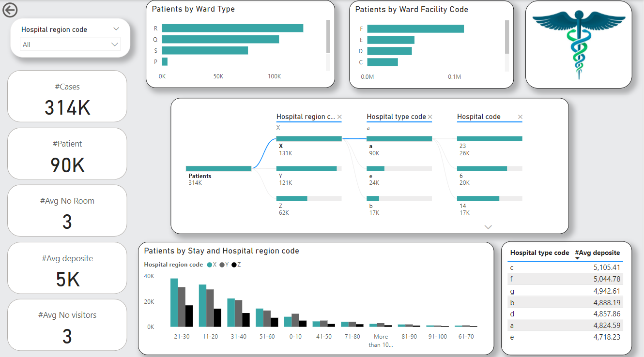Select the R ward type bar
The width and height of the screenshot is (644, 357).
click(x=232, y=28)
